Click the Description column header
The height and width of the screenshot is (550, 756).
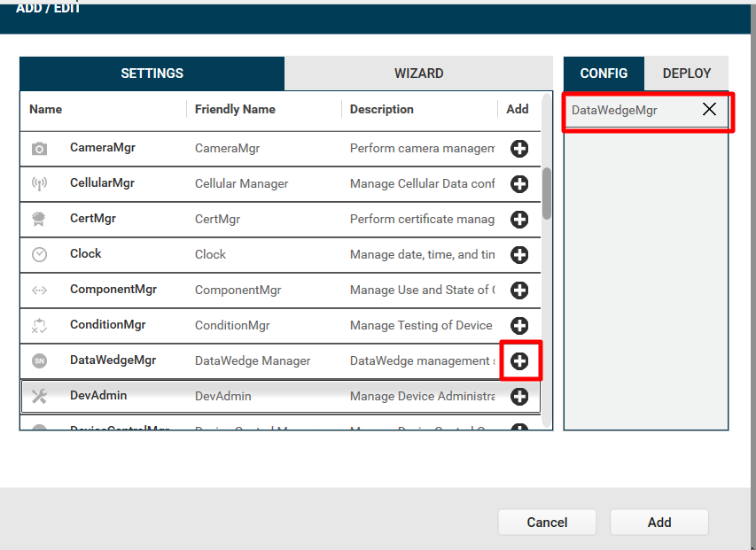381,109
